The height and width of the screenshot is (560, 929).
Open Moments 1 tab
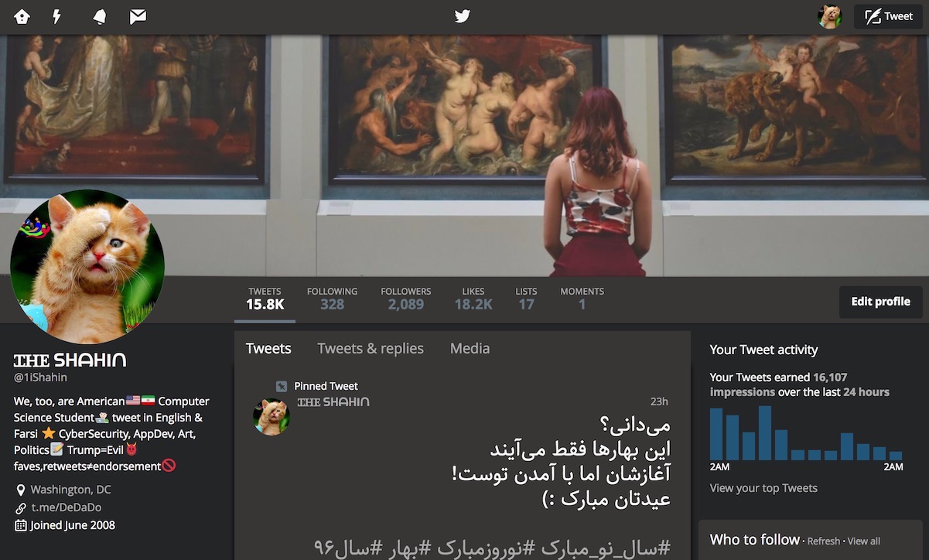tap(582, 299)
